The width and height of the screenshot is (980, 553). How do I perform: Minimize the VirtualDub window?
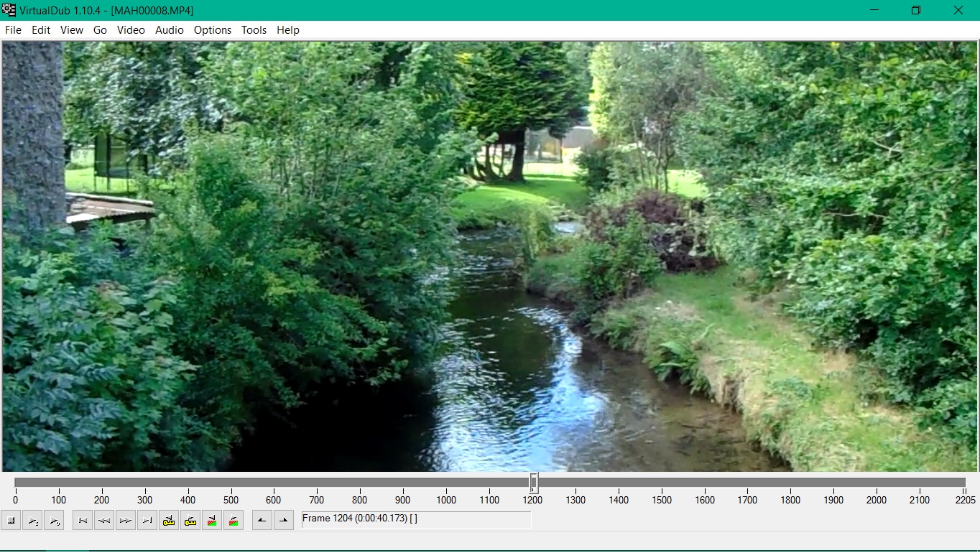[874, 10]
